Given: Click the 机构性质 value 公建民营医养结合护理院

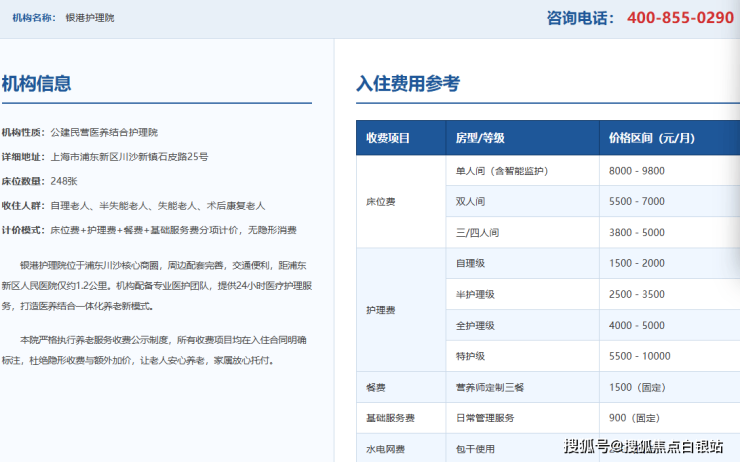Looking at the screenshot, I should point(104,133).
